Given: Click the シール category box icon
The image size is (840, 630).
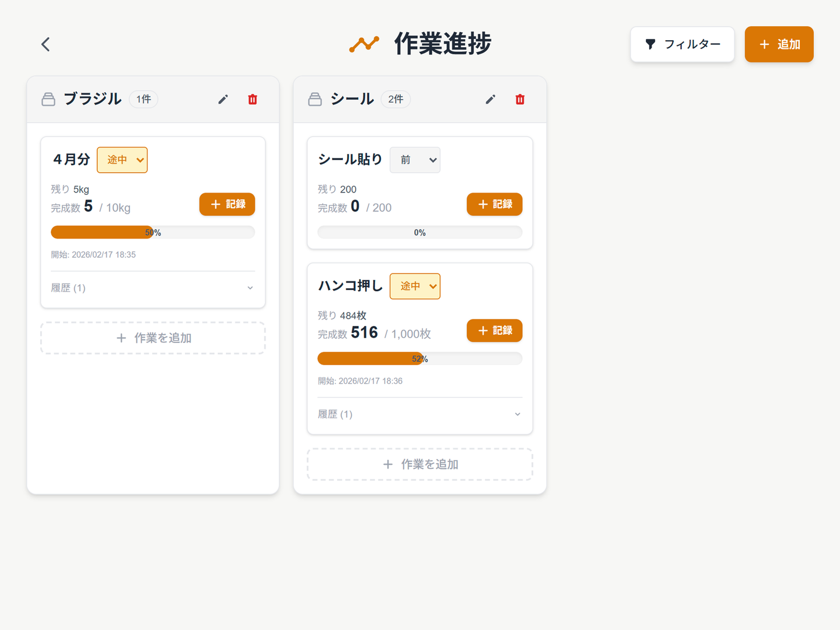Looking at the screenshot, I should (x=315, y=99).
